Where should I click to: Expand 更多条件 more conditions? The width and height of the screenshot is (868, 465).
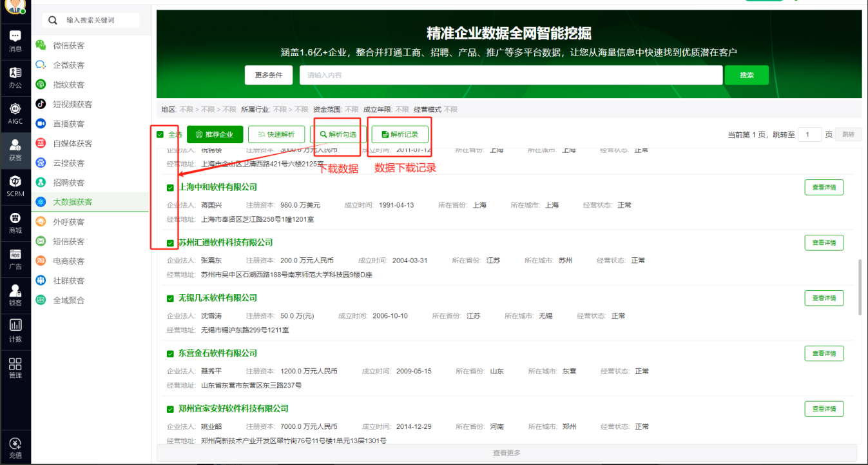[x=269, y=75]
